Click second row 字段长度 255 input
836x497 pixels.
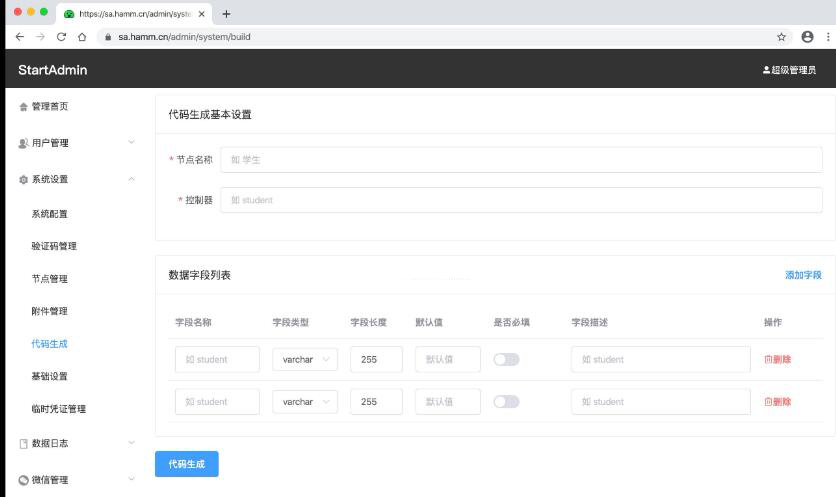[x=376, y=402]
